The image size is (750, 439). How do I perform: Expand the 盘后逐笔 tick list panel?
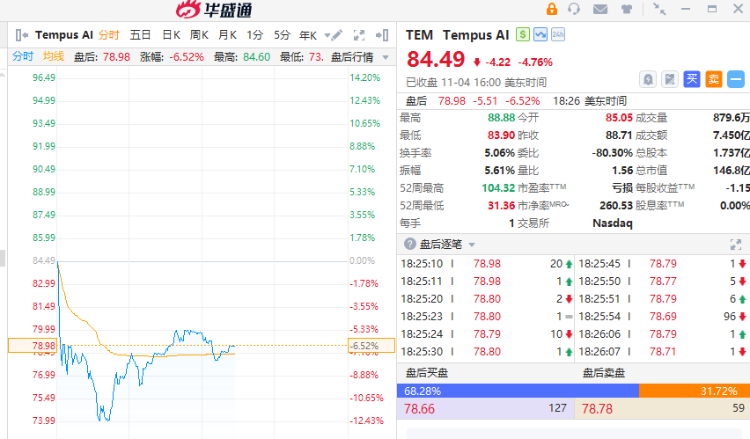(x=736, y=244)
